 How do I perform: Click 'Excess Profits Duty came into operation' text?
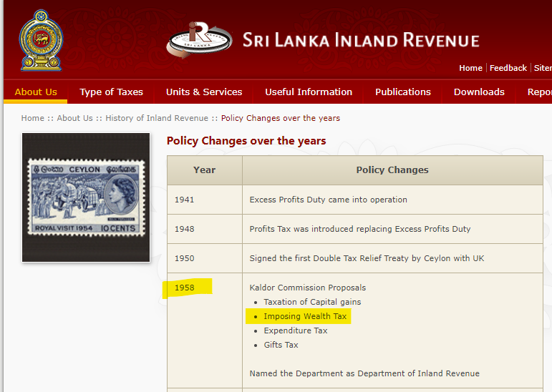328,200
